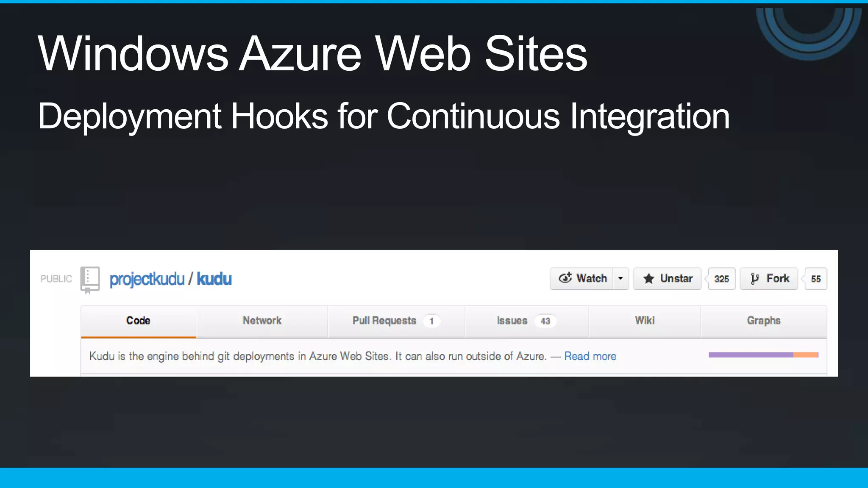Click the PUBLIC repository label

click(56, 279)
